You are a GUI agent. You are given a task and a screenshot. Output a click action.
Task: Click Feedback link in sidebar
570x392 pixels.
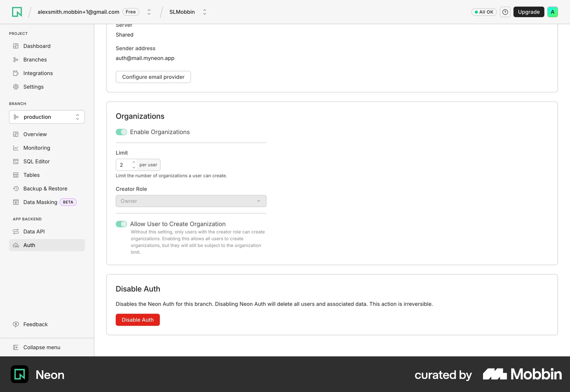click(36, 324)
